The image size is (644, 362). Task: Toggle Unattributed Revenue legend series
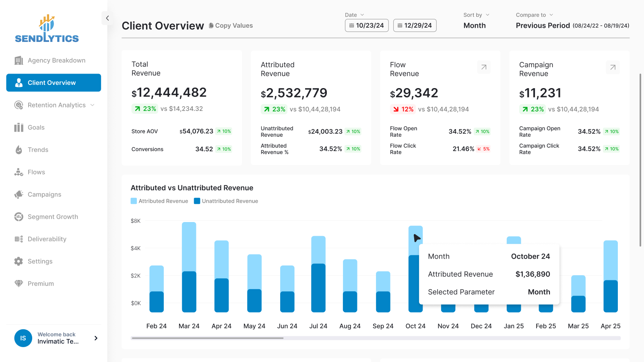coord(226,201)
